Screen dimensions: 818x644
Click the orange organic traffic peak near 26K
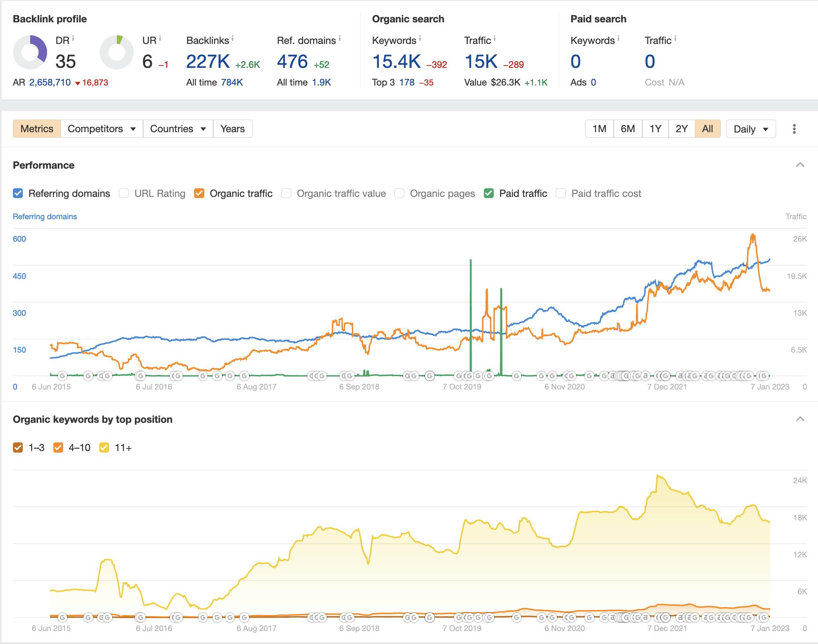coord(753,236)
